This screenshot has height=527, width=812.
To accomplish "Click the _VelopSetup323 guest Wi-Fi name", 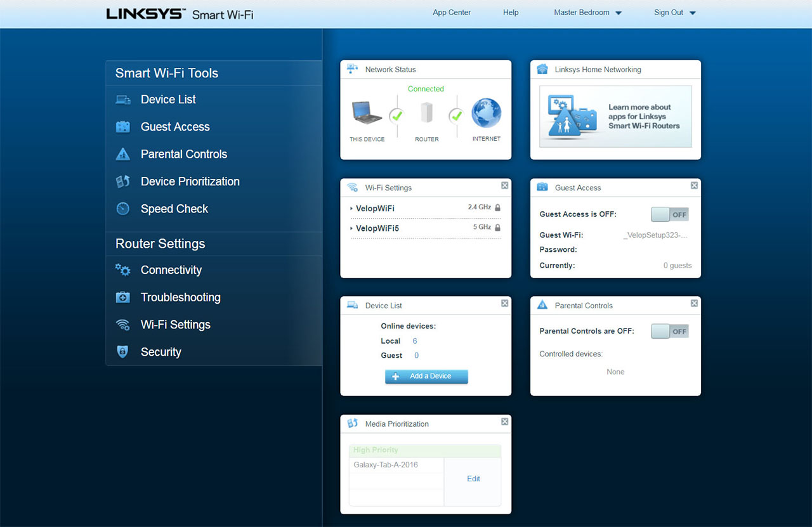I will [x=656, y=235].
